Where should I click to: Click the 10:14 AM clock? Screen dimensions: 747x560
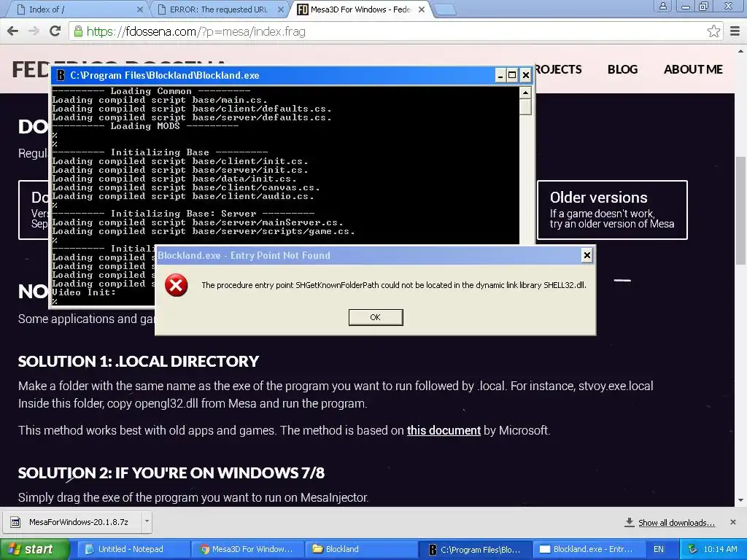coord(720,549)
